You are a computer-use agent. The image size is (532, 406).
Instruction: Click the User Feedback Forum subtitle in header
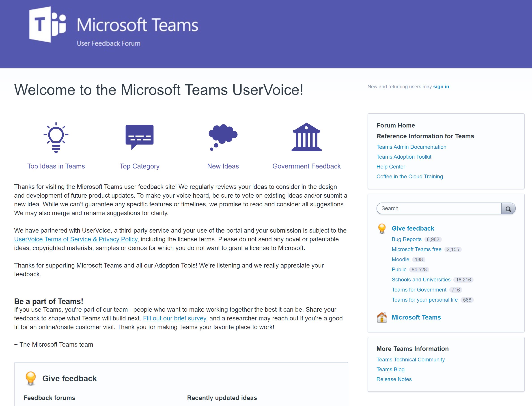tap(108, 43)
